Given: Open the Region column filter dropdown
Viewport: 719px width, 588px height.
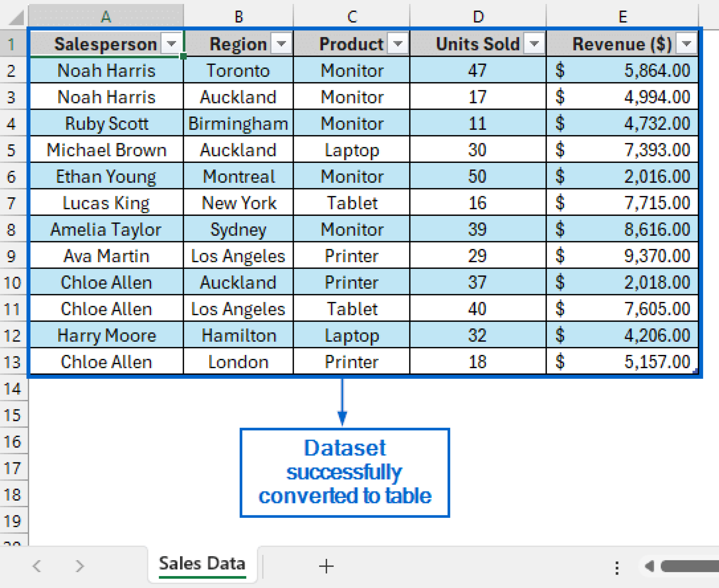Looking at the screenshot, I should (282, 44).
